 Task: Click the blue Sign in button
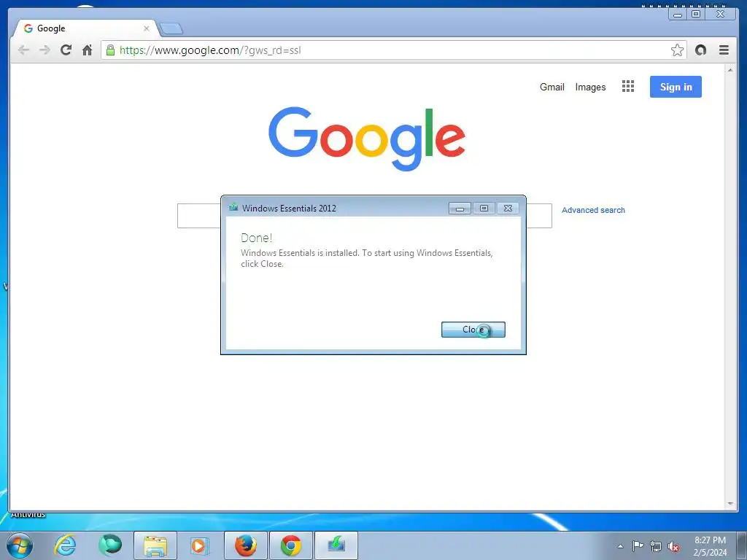coord(676,87)
